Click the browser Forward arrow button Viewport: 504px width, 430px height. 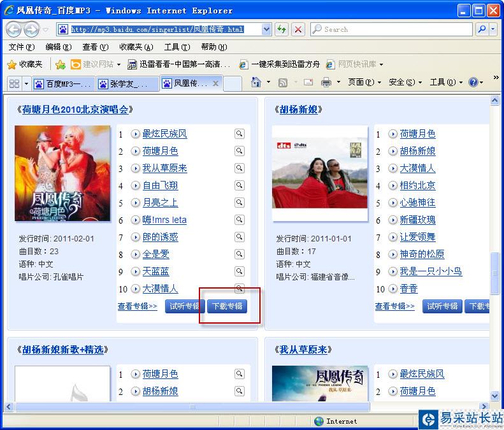click(32, 29)
